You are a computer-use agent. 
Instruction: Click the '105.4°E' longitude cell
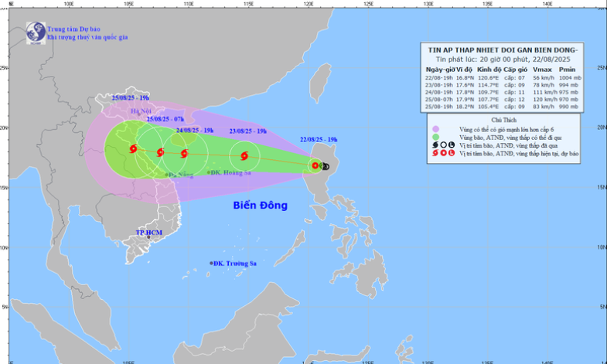coord(488,107)
